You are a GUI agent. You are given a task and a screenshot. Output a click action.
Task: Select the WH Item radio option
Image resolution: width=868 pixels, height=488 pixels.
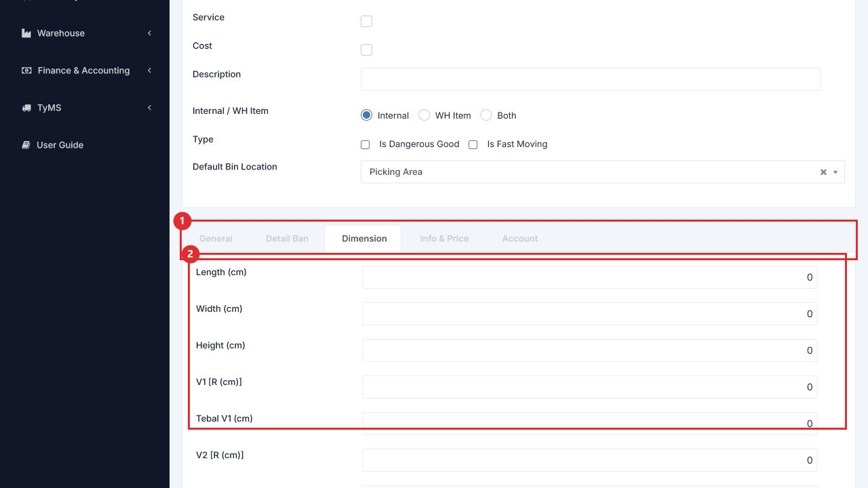click(x=424, y=115)
